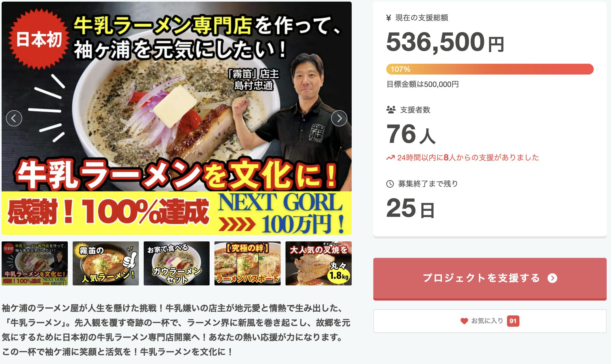This screenshot has height=364, width=611.
Task: Select the ラーメンパスポート thumbnail
Action: (247, 263)
